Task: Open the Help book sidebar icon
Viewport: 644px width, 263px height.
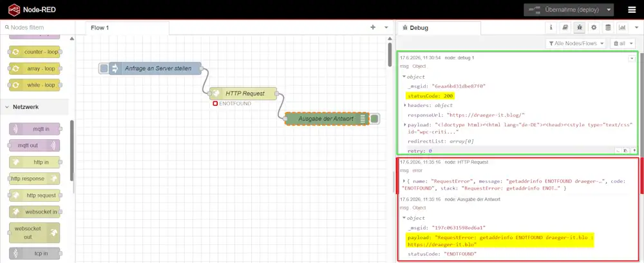Action: [565, 28]
